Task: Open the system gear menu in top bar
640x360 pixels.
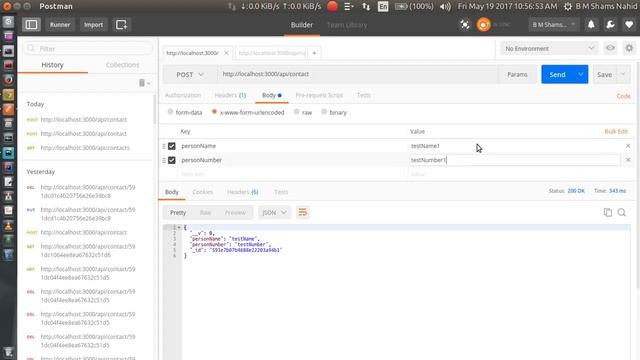Action: [x=568, y=6]
